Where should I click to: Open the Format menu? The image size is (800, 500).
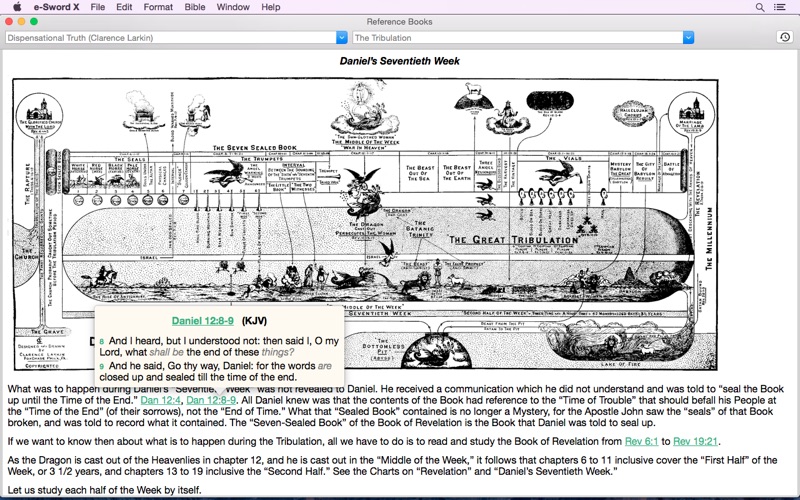[158, 7]
